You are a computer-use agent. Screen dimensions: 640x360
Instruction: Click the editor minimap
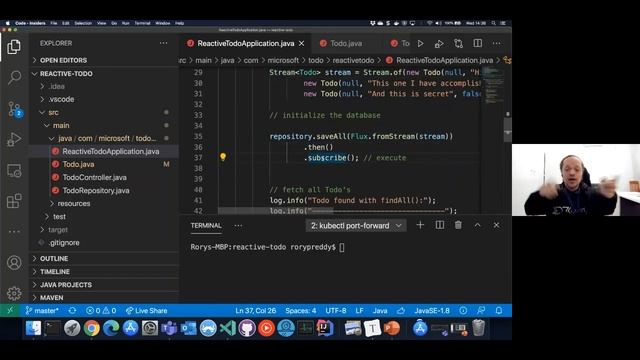493,86
